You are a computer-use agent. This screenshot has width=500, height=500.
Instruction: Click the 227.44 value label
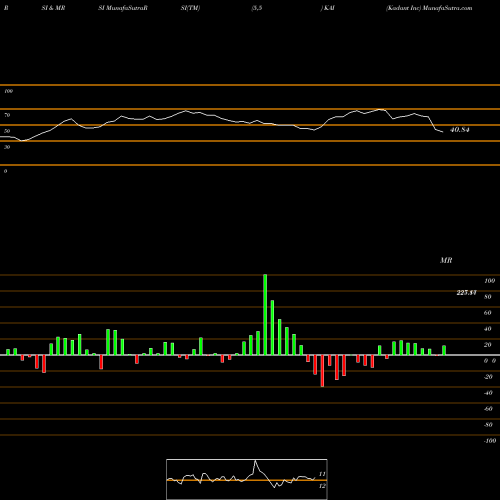click(466, 293)
